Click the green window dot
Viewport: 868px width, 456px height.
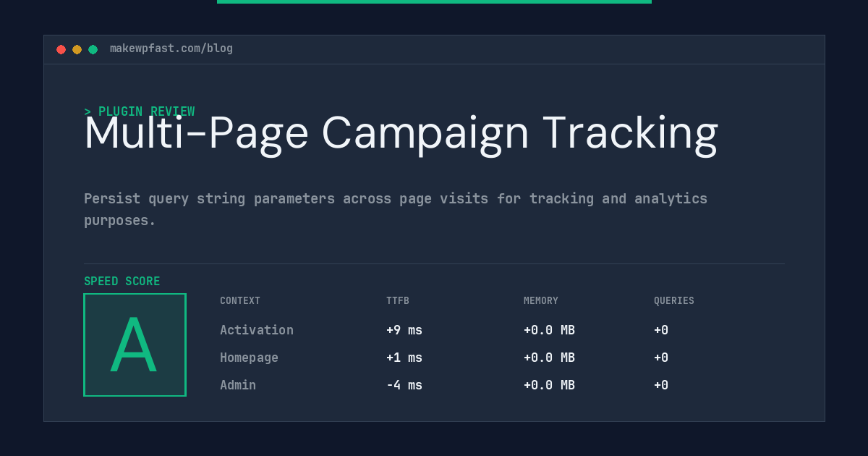(x=93, y=49)
